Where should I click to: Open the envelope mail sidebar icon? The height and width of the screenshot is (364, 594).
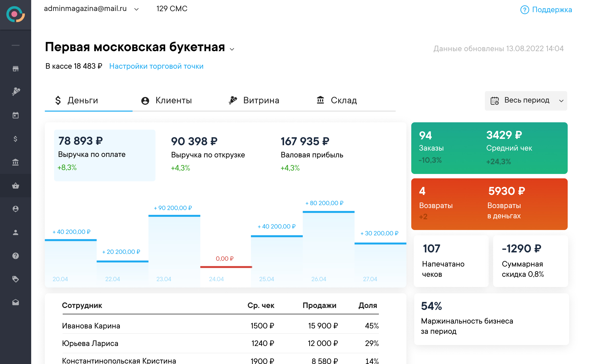[x=16, y=302]
